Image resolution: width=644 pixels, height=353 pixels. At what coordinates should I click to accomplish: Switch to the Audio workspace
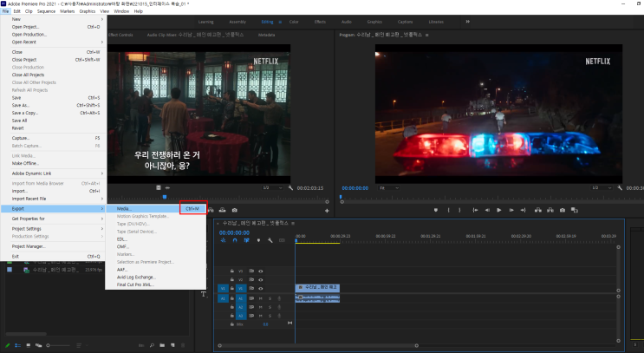coord(346,22)
